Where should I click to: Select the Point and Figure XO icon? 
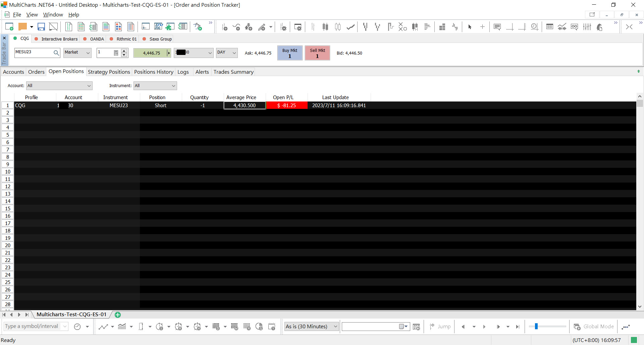[x=402, y=27]
